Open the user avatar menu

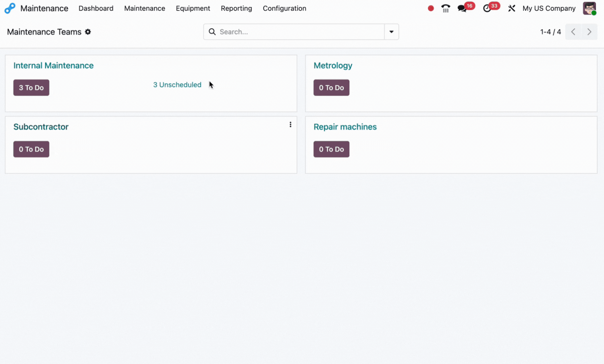pos(589,8)
